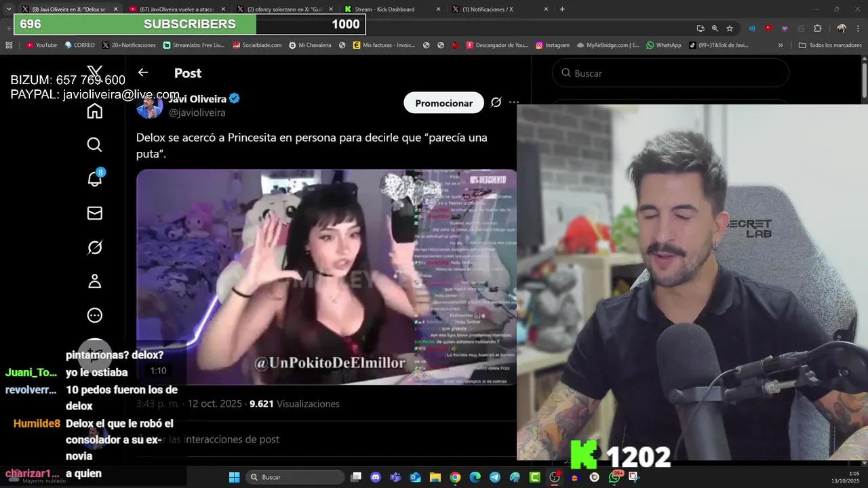Open the Chrome three-dot menu
Image resolution: width=868 pixels, height=488 pixels.
(x=858, y=28)
